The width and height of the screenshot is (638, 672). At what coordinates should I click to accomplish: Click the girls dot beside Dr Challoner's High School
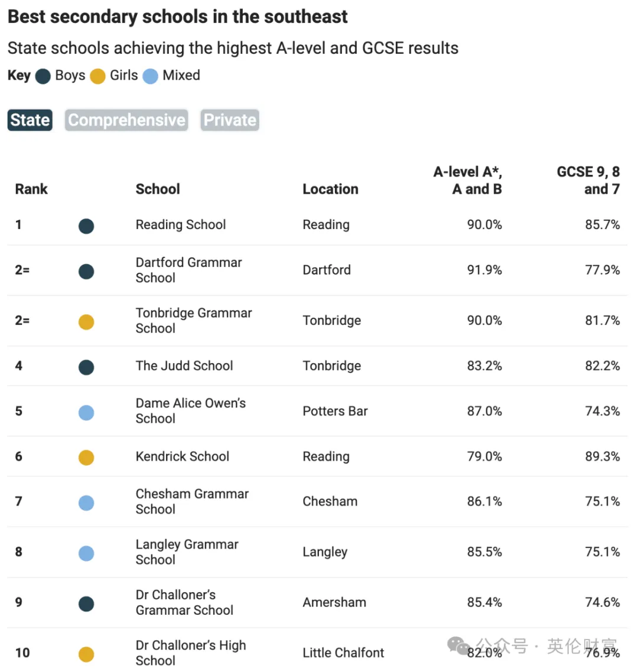(x=86, y=654)
